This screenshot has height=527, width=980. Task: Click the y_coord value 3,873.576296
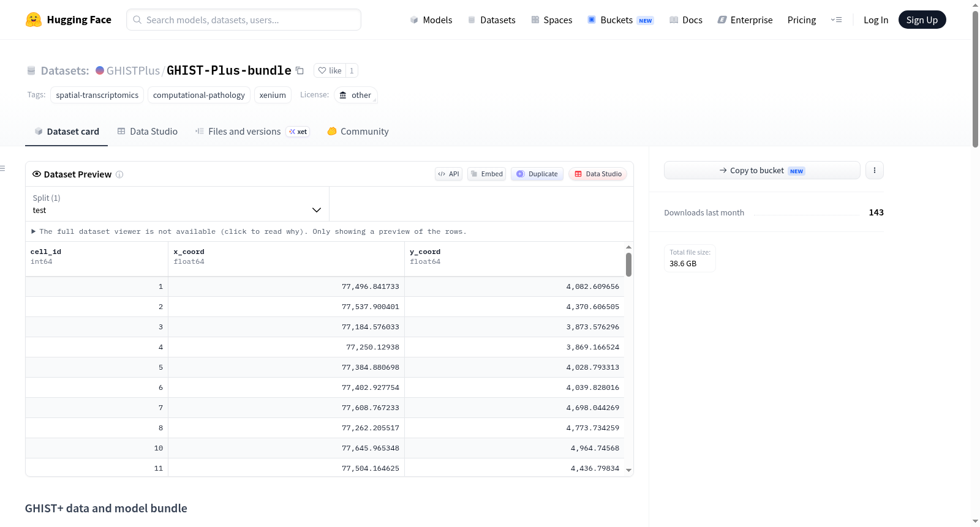point(593,327)
